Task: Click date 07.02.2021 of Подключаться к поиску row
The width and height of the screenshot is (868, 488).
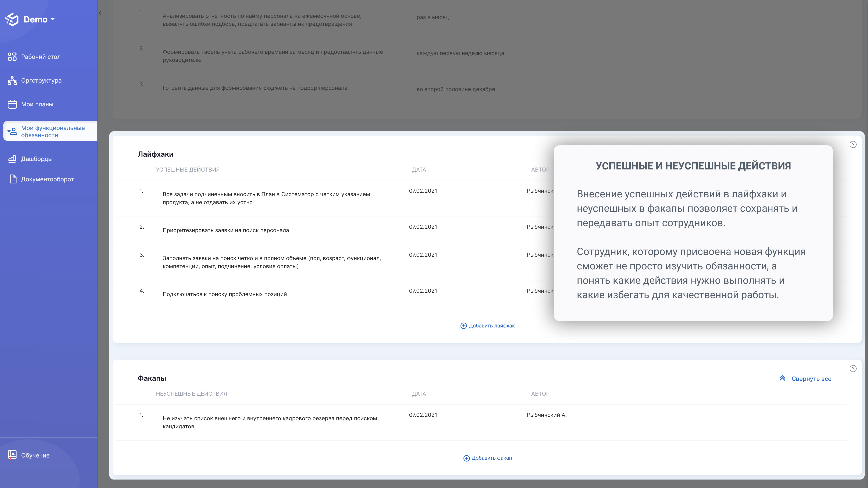Action: pyautogui.click(x=423, y=291)
